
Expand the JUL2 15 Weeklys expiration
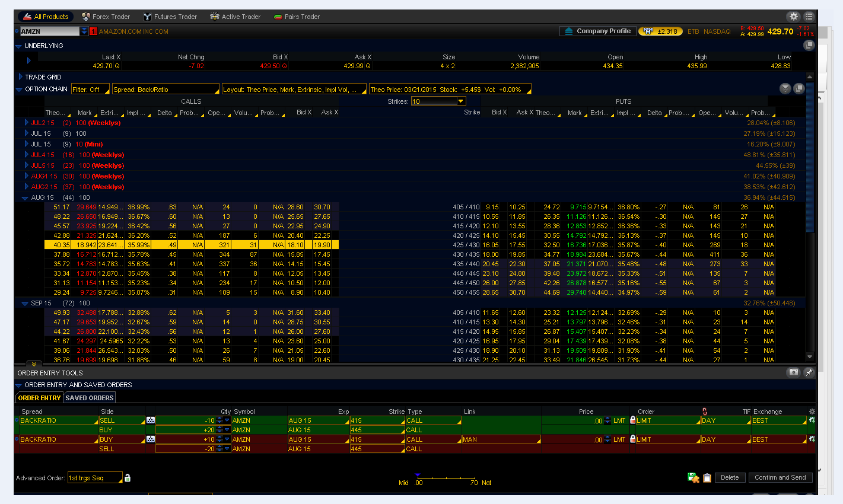pyautogui.click(x=26, y=123)
